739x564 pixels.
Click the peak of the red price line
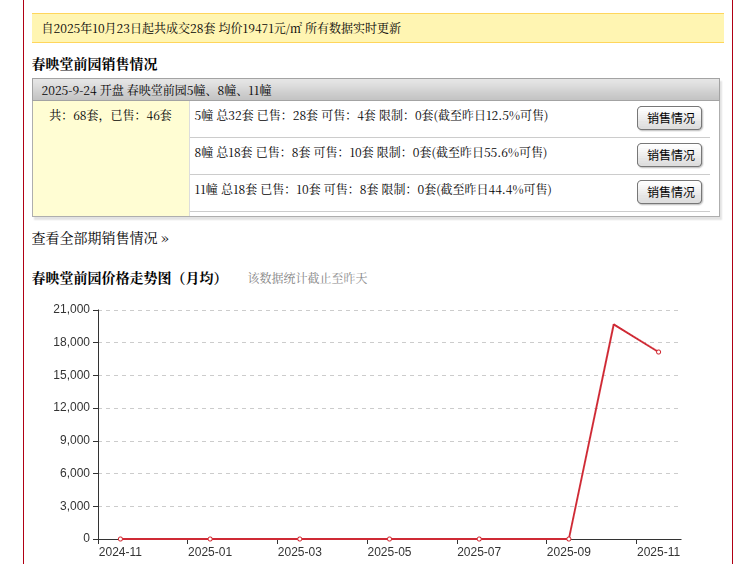click(x=614, y=324)
